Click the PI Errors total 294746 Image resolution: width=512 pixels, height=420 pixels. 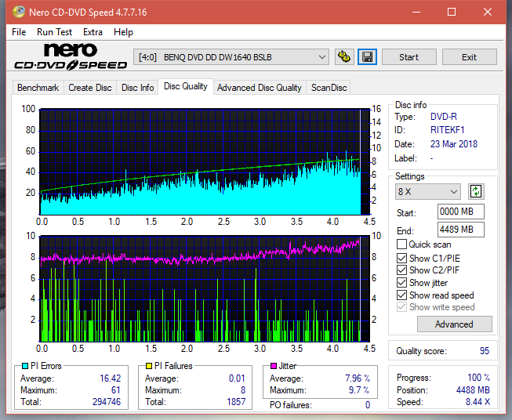(x=107, y=402)
